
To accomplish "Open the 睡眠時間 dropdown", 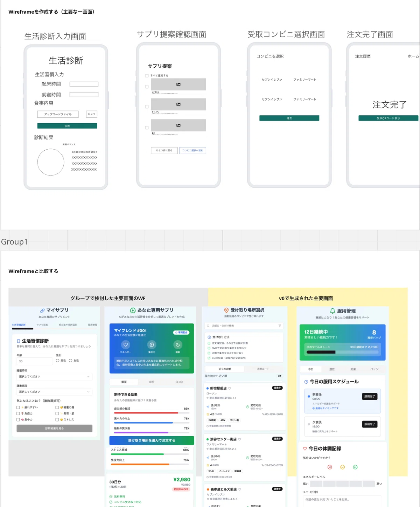I will coord(54,377).
